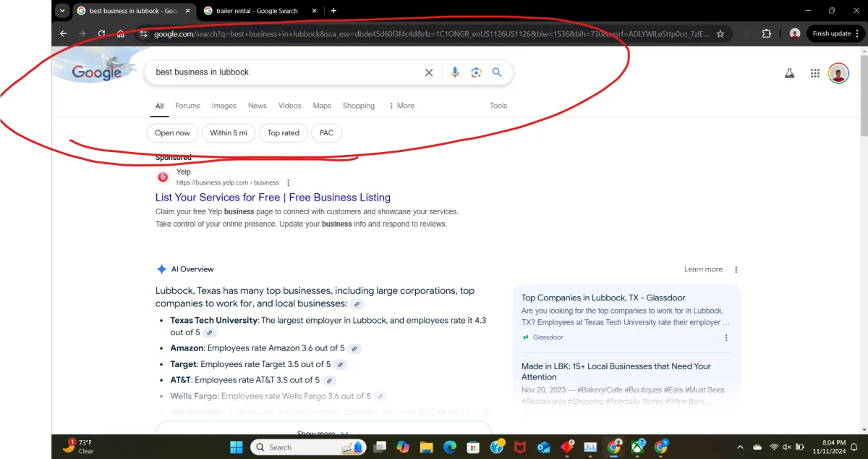
Task: Click the browser Forward arrow
Action: click(82, 33)
